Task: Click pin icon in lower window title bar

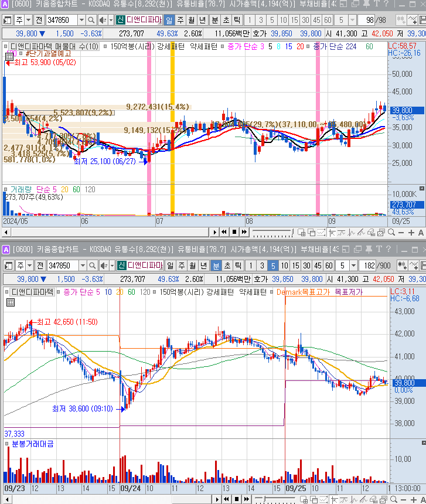Action: pyautogui.click(x=369, y=249)
